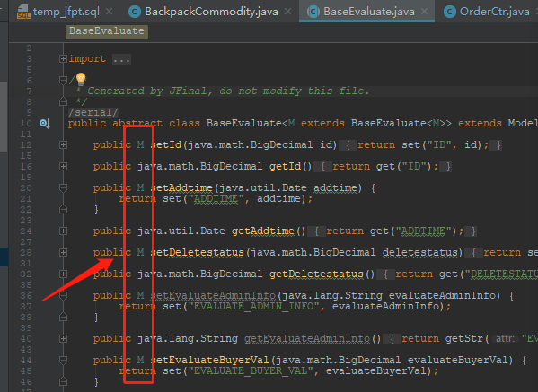This screenshot has height=392, width=538.
Task: Click the folded import ellipsis placeholder
Action: pyautogui.click(x=121, y=59)
